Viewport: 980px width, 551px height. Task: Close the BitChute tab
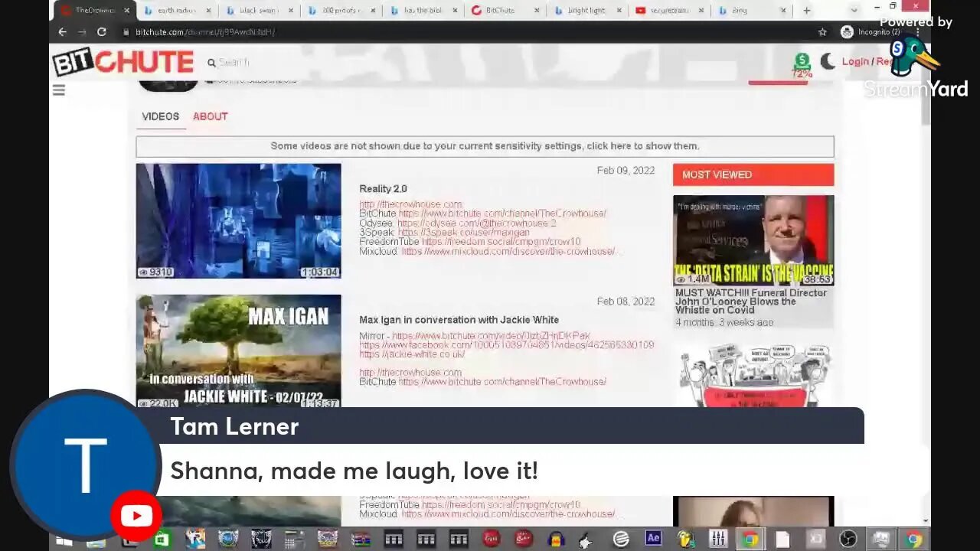pos(537,11)
